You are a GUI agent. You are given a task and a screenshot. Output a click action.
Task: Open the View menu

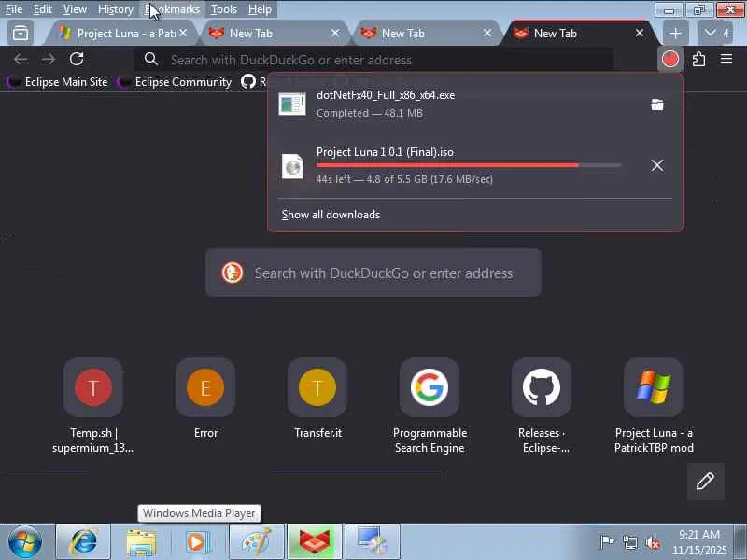tap(75, 9)
